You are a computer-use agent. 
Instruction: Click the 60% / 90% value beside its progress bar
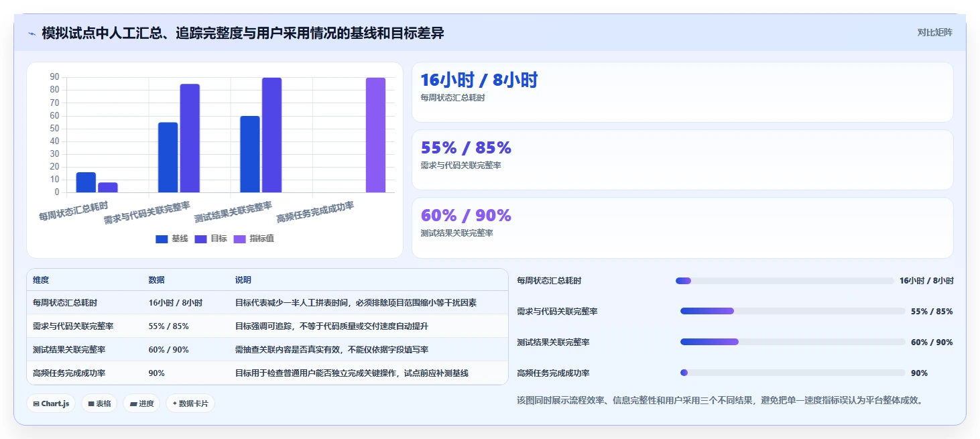[932, 342]
